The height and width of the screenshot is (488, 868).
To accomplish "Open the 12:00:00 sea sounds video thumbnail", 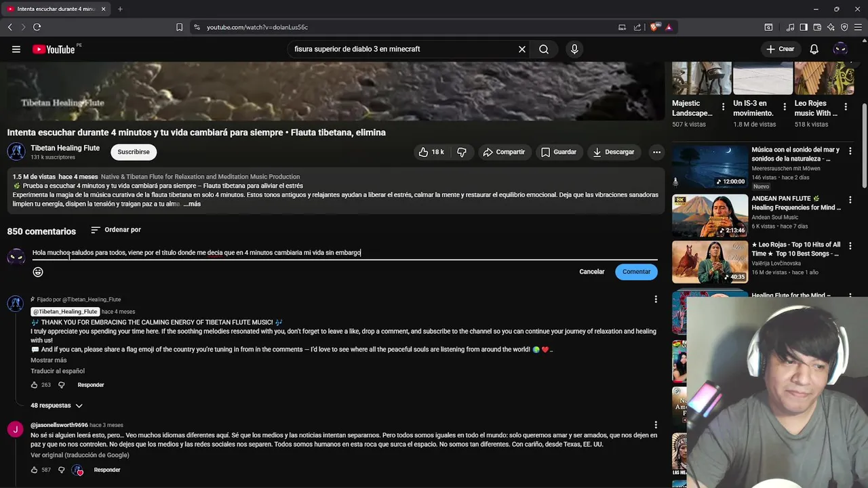I will 710,167.
